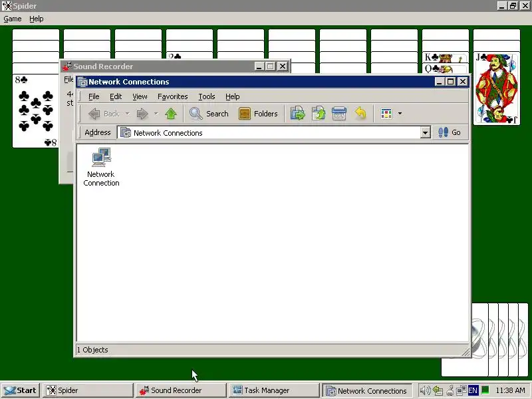The height and width of the screenshot is (399, 532).
Task: Click the Move To toolbar icon
Action: click(x=297, y=114)
